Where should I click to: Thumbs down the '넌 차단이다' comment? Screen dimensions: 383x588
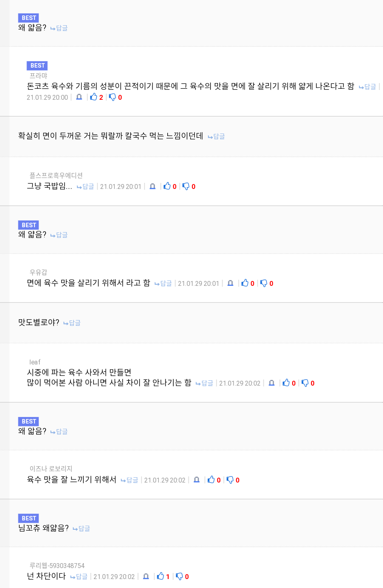tap(179, 576)
